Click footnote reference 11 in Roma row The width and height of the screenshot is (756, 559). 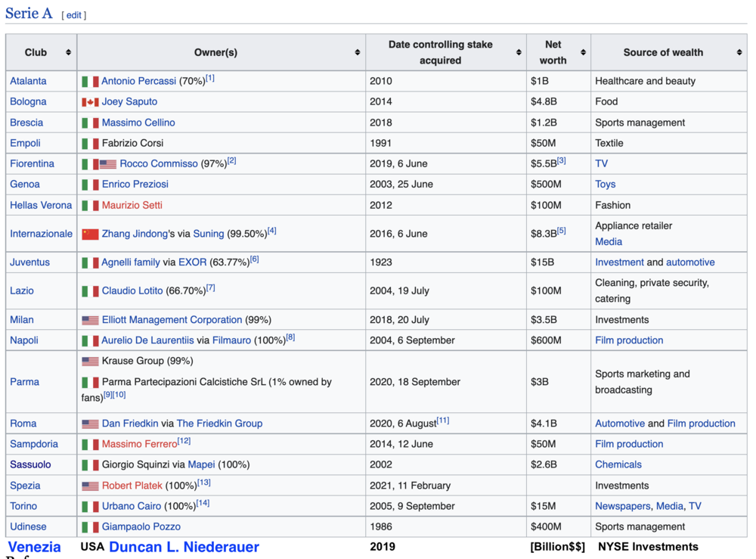coord(442,421)
